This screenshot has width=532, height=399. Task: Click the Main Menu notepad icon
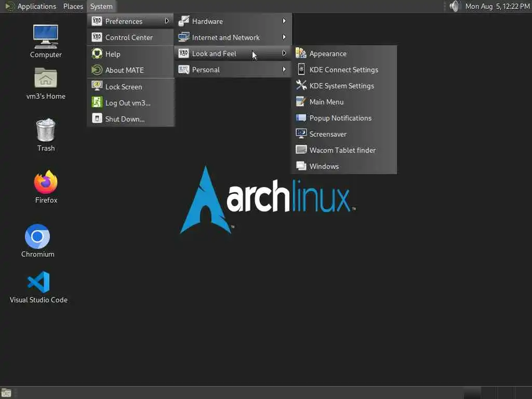coord(301,101)
